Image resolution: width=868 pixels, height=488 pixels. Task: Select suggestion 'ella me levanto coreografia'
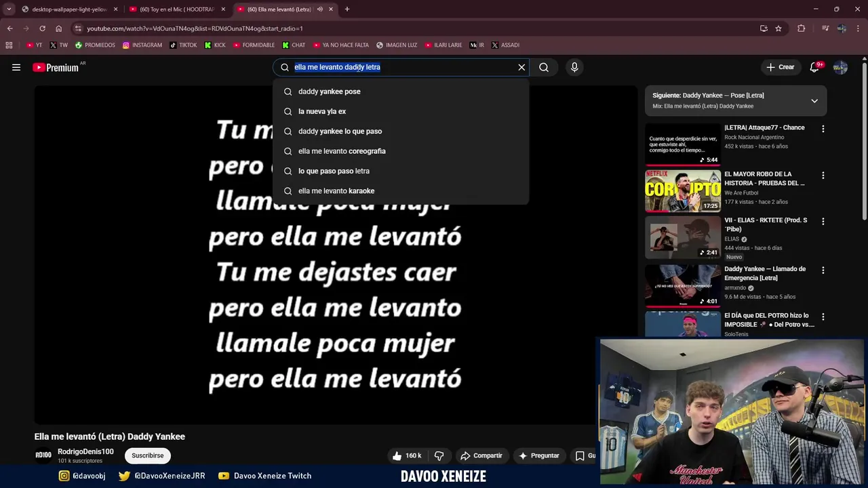(401, 151)
